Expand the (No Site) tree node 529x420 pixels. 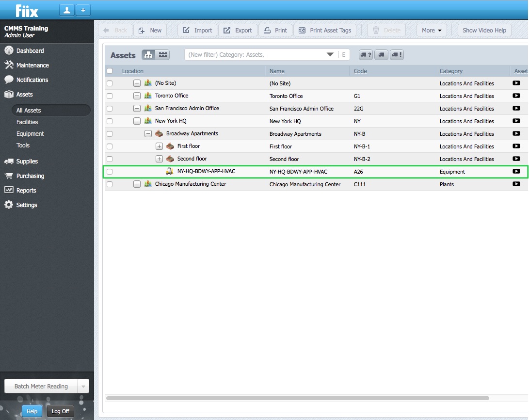coord(137,83)
